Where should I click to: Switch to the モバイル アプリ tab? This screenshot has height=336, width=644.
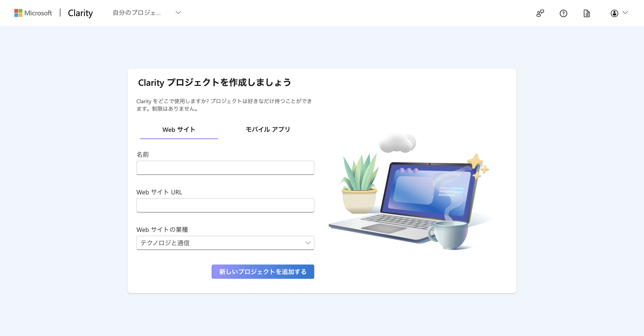268,130
